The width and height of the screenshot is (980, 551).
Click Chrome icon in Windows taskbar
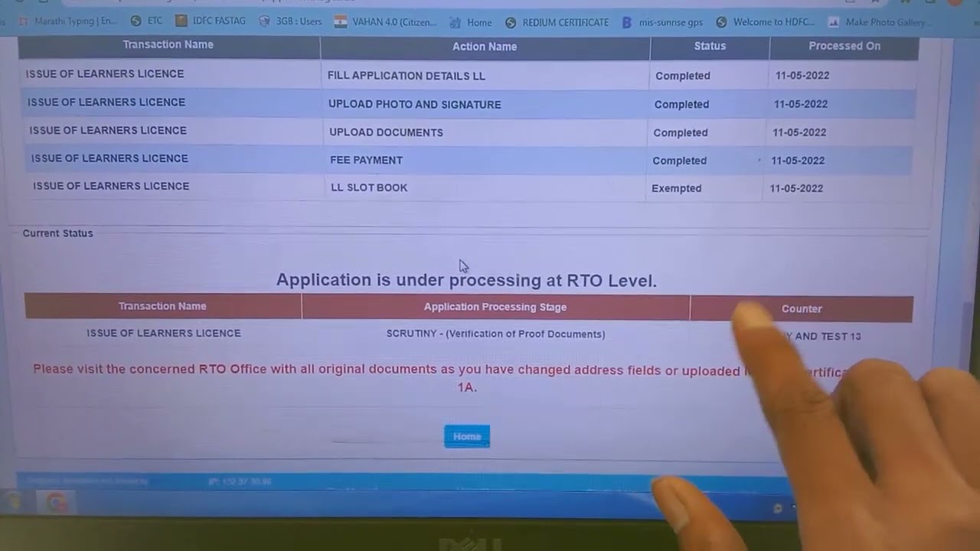click(x=56, y=503)
